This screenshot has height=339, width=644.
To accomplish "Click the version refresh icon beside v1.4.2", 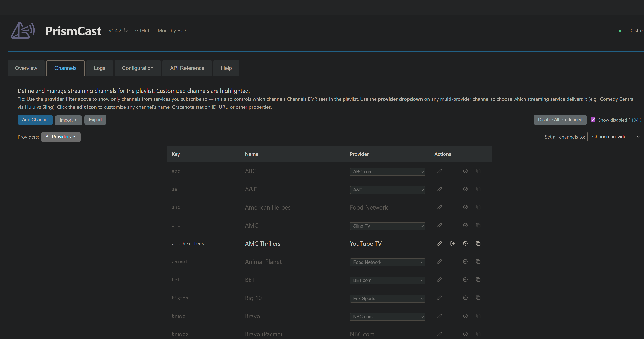I will tap(126, 30).
